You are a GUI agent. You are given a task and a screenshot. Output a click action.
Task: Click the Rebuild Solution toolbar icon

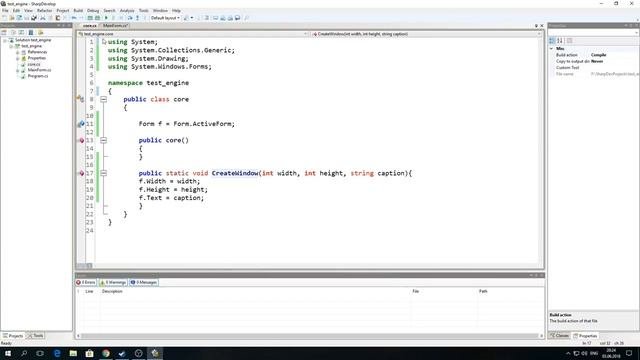(97, 18)
